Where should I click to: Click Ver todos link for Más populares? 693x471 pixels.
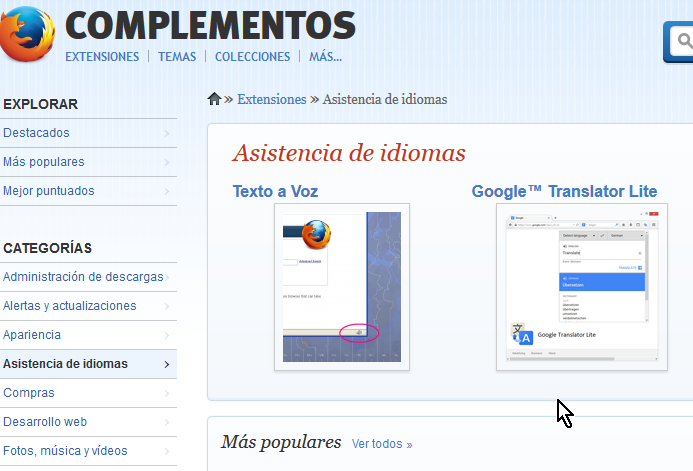click(x=382, y=444)
